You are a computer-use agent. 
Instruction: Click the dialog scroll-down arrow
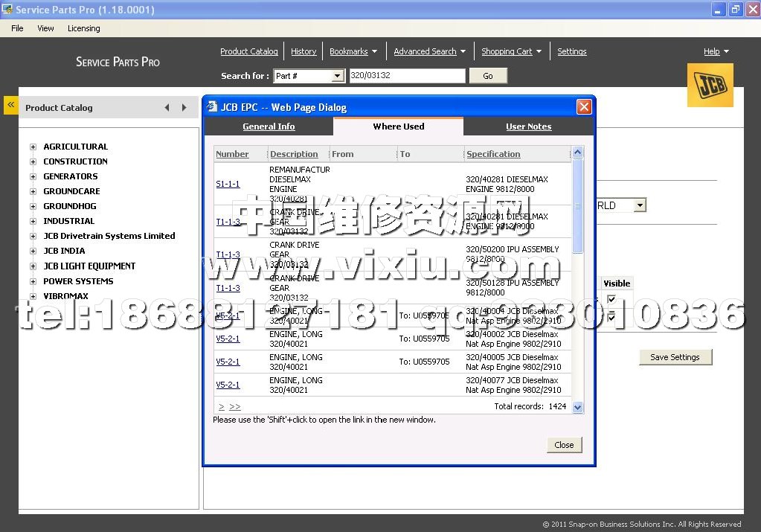click(578, 407)
